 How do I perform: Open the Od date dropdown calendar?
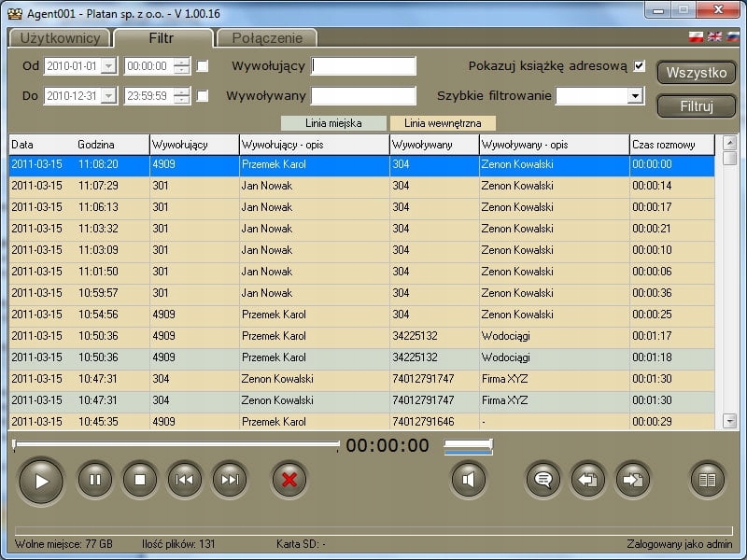[x=109, y=66]
